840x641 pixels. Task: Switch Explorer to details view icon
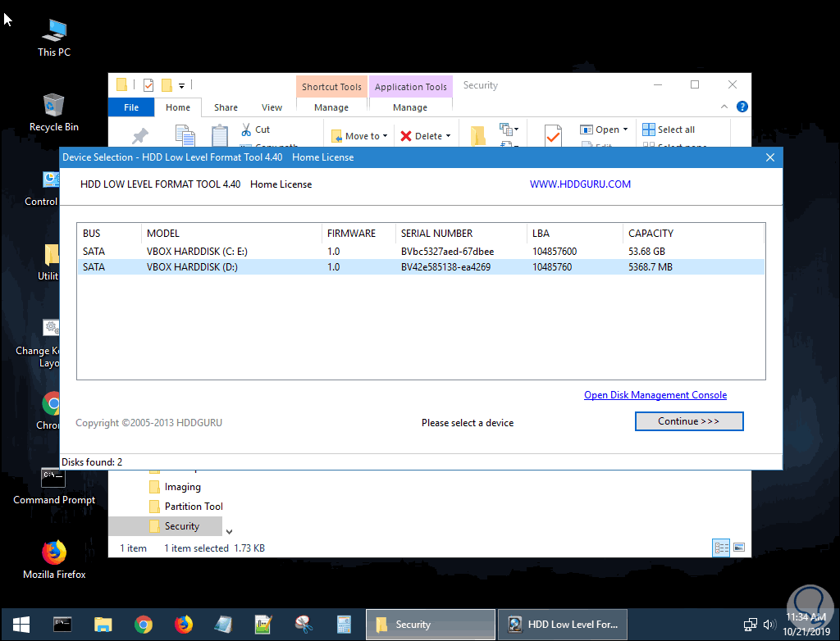[x=721, y=548]
